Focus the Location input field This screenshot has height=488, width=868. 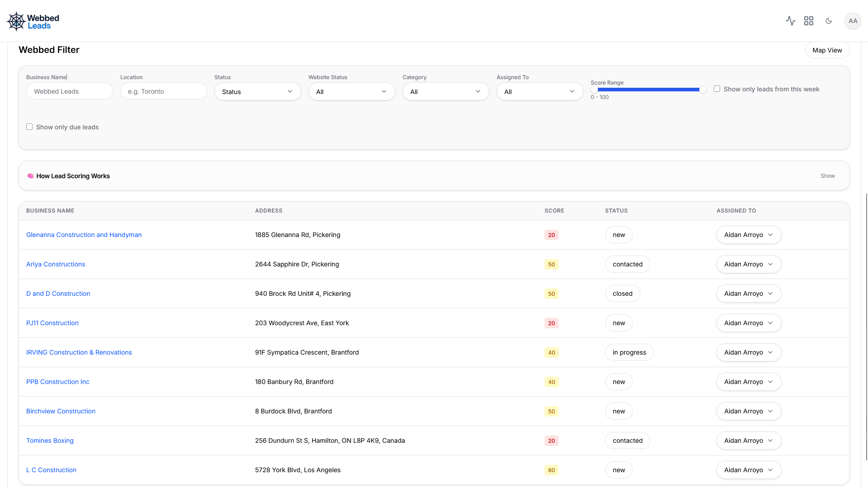pos(163,91)
